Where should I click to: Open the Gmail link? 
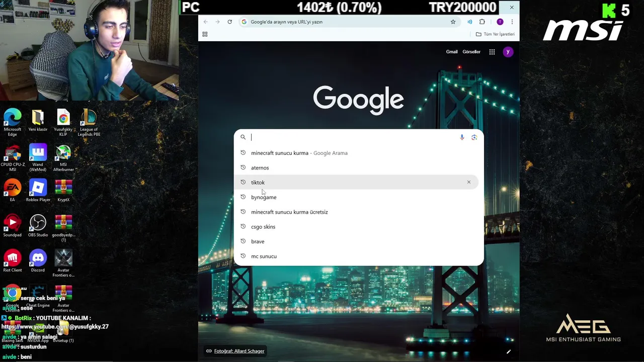[452, 52]
